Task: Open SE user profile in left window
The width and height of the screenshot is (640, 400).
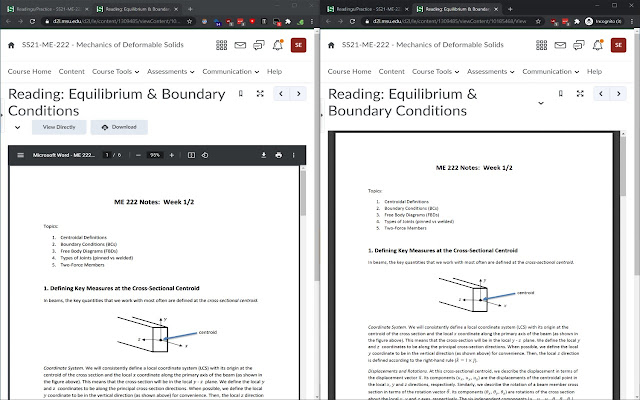Action: point(298,45)
